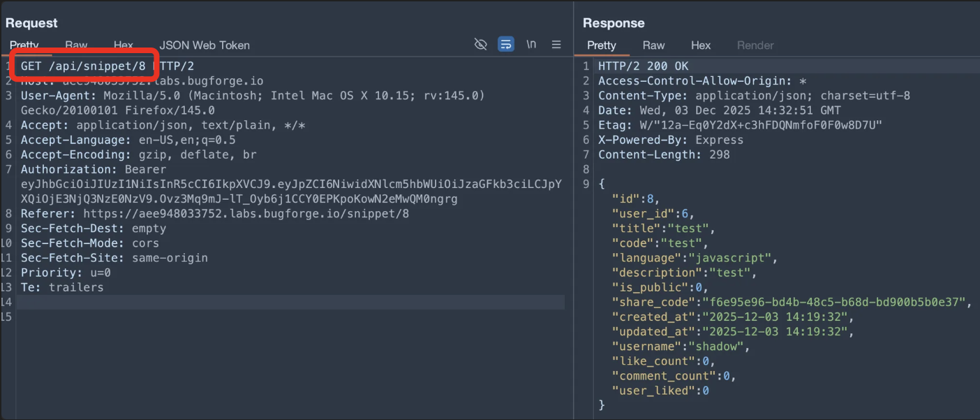Click the empty line 14 in request editor
Screen dimensions: 980x420
pos(279,302)
